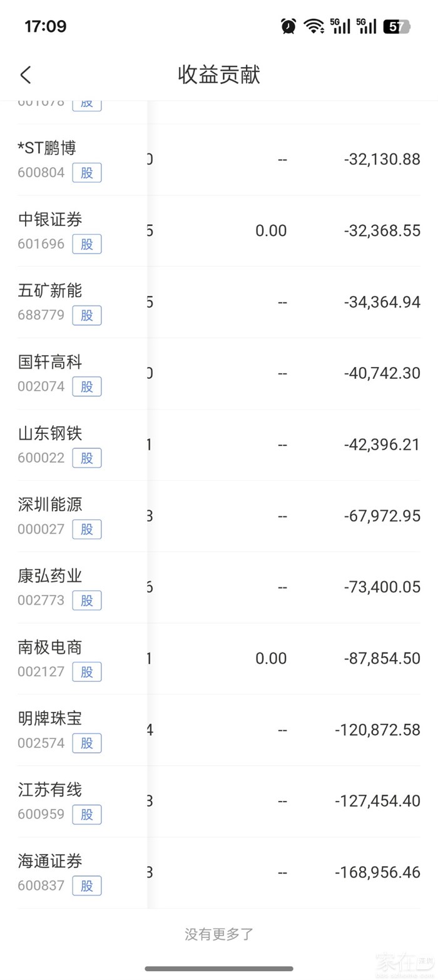Viewport: 438px width, 980px height.
Task: Tap the battery level indicator
Action: 396,26
